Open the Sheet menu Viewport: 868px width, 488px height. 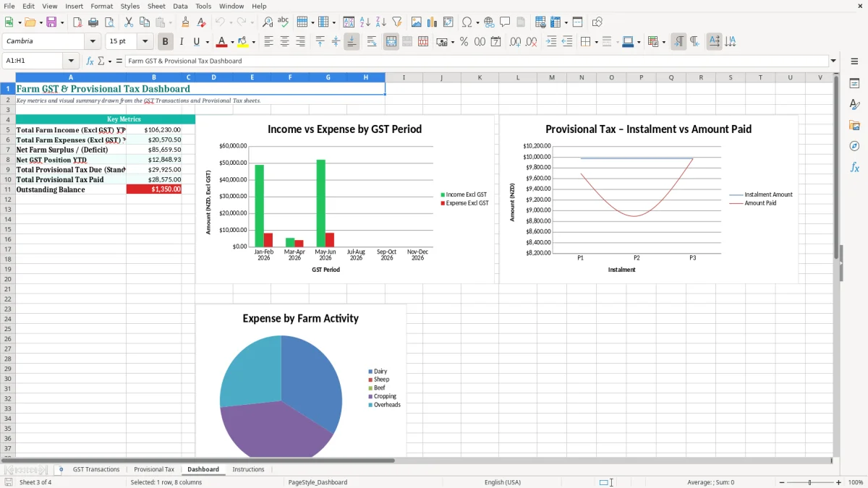coord(156,6)
